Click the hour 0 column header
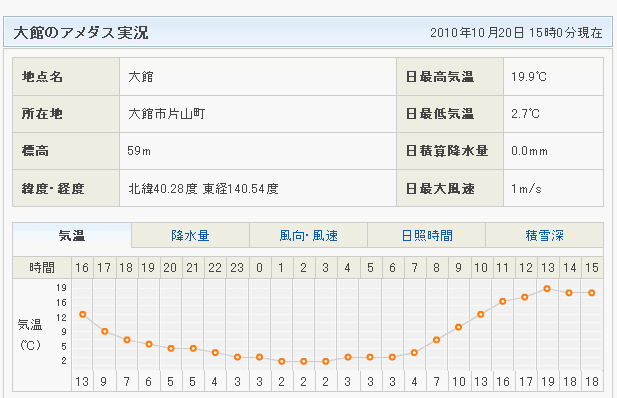Viewport: 617px width, 398px height. click(259, 268)
